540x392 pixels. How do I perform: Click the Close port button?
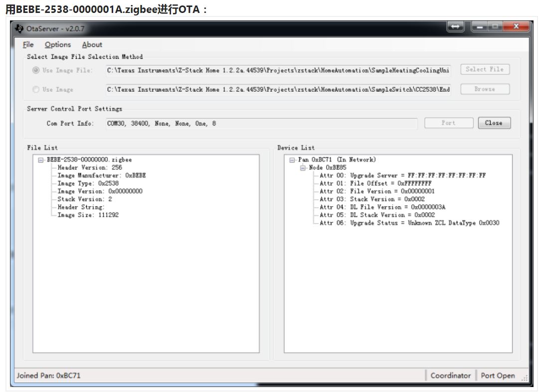click(x=494, y=123)
